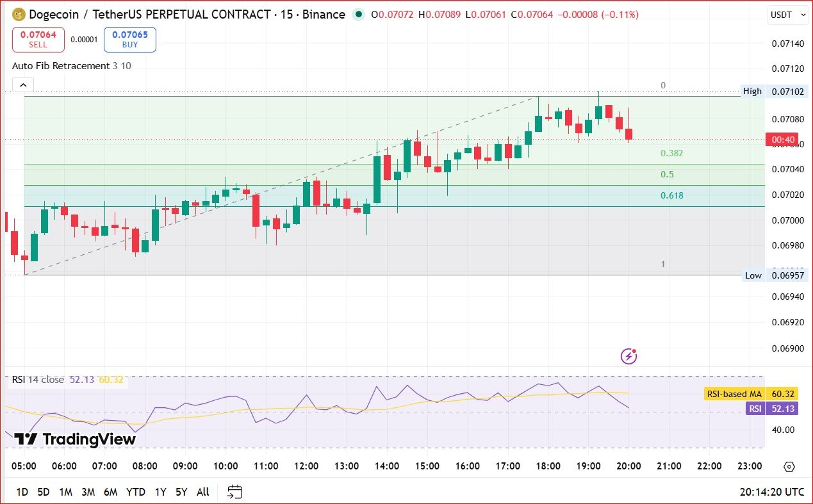
Task: Click the SELL 0.07064 button
Action: [38, 40]
